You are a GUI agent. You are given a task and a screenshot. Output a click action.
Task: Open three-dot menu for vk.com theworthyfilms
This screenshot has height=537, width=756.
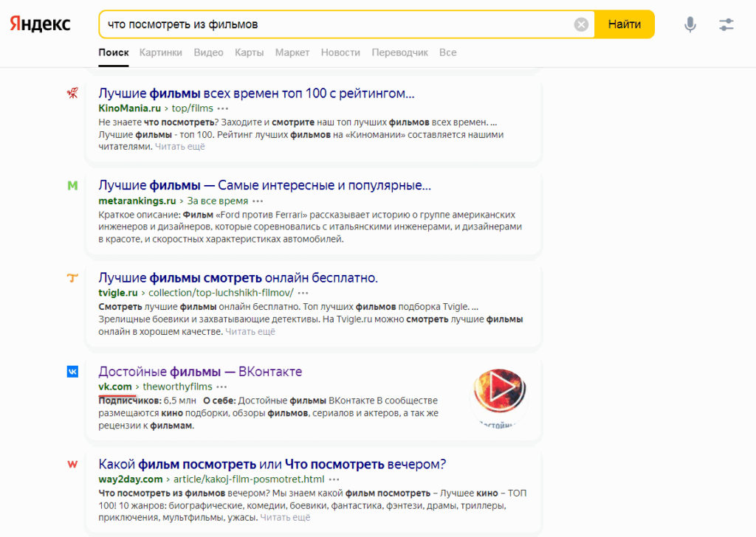coord(222,387)
